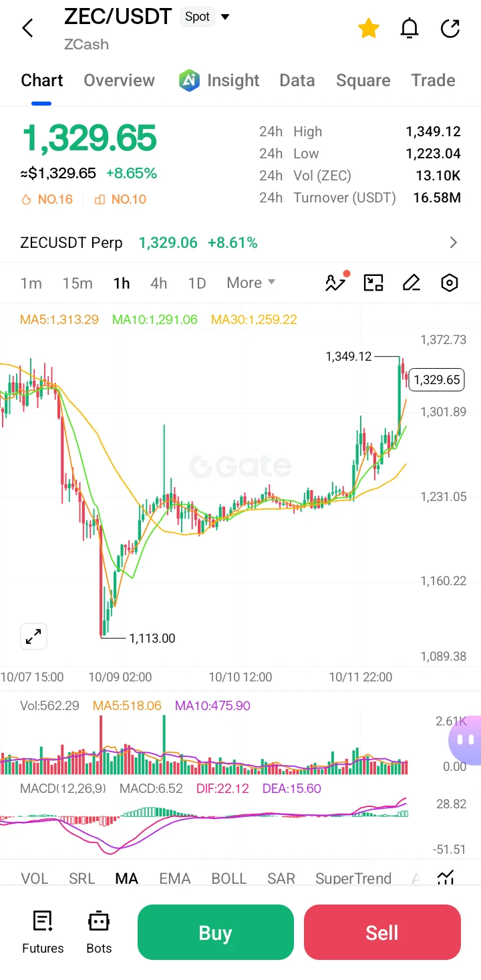Image resolution: width=481 pixels, height=980 pixels.
Task: Select the 1h timeframe
Action: (122, 283)
